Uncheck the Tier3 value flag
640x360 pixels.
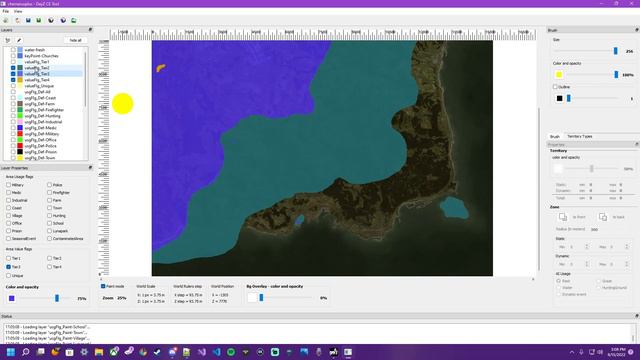(x=9, y=267)
